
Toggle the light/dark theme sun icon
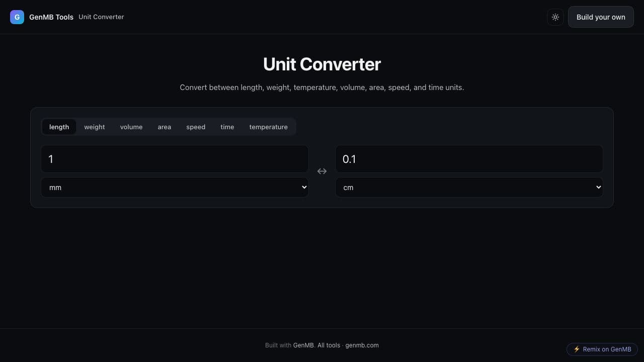555,17
